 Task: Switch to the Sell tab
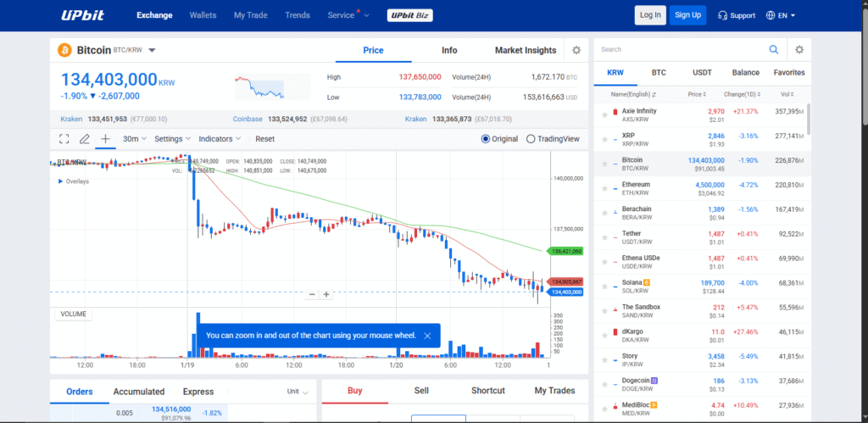pos(421,391)
